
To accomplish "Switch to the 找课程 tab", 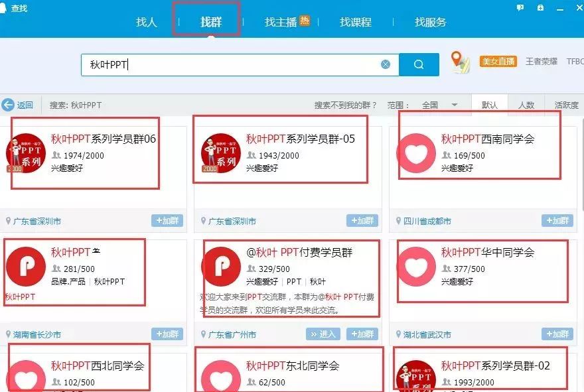I will (x=356, y=22).
